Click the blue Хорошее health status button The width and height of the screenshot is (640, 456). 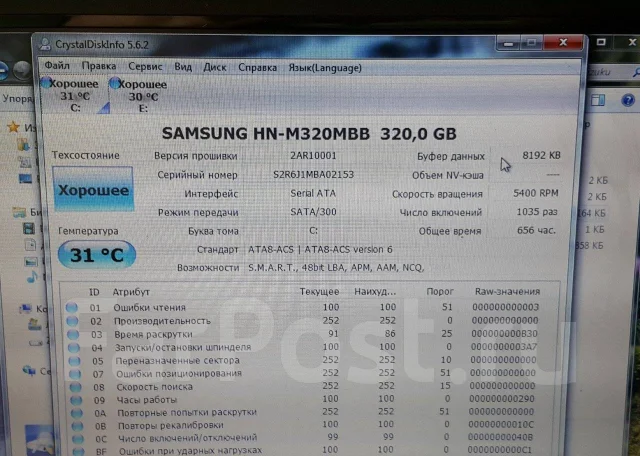click(x=93, y=189)
